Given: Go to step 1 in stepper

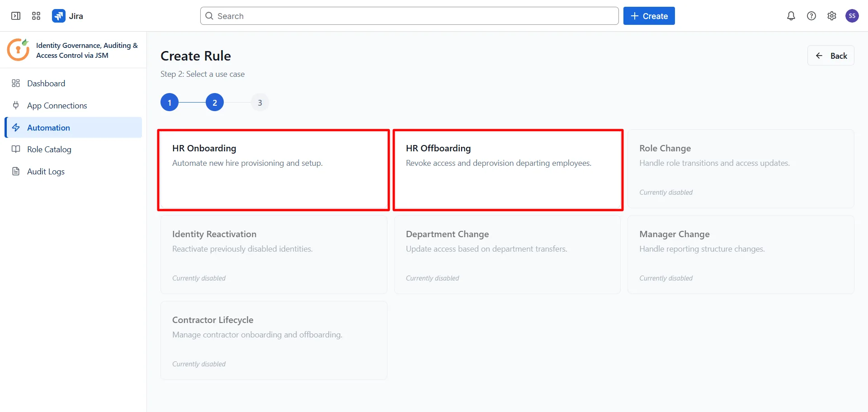Looking at the screenshot, I should pos(170,103).
